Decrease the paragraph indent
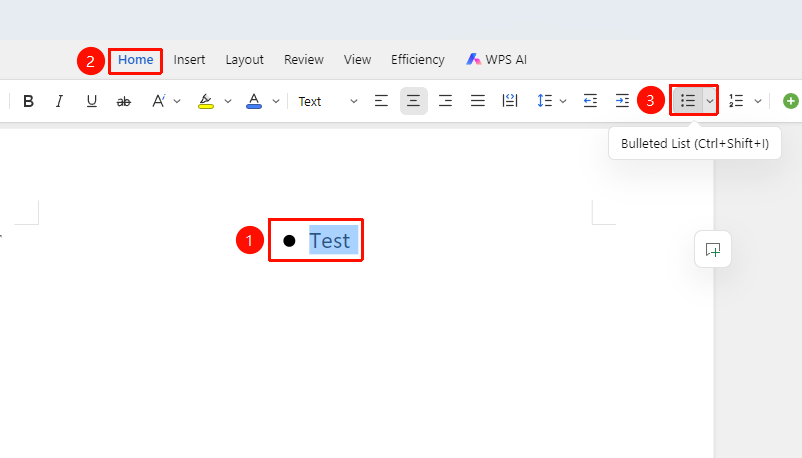802x458 pixels. 590,101
